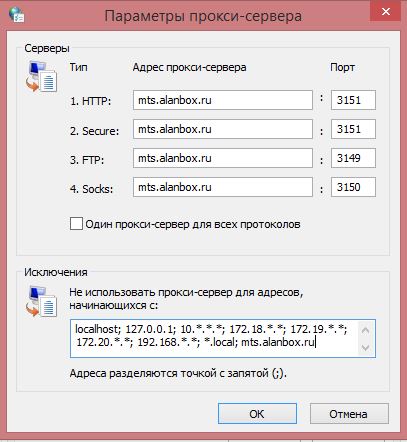Select the FTP port field with 3149
Image resolution: width=407 pixels, height=442 pixels.
[353, 158]
